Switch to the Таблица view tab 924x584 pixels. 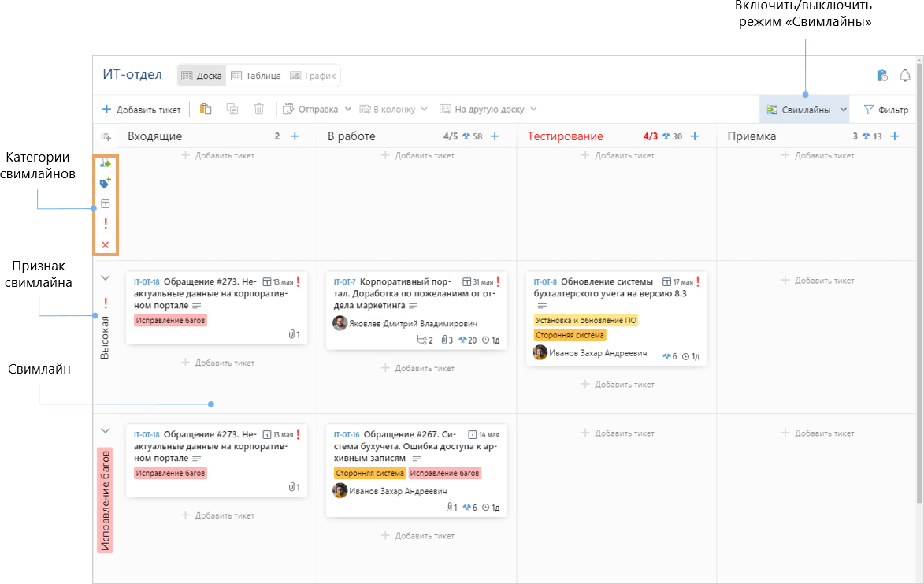point(255,76)
